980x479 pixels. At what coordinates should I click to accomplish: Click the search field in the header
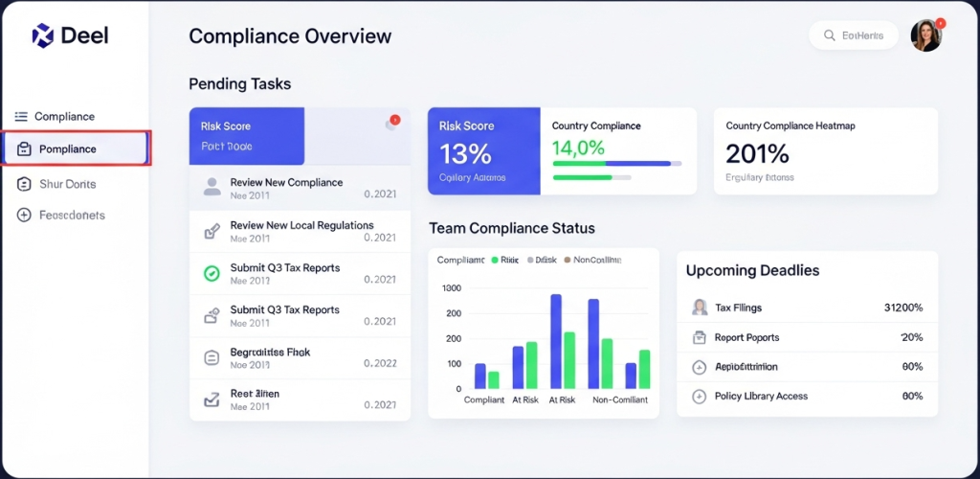click(853, 35)
